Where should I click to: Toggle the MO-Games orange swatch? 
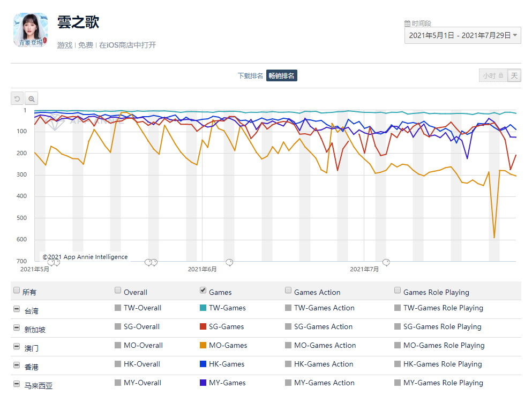(203, 345)
